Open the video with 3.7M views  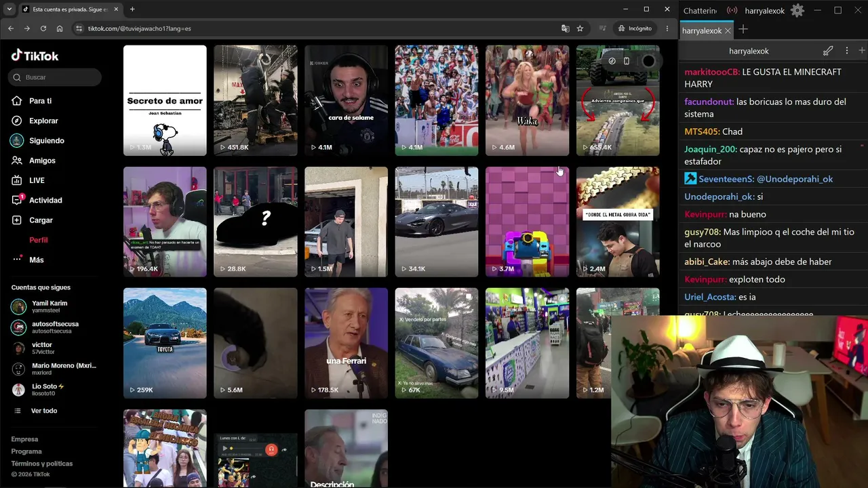527,222
